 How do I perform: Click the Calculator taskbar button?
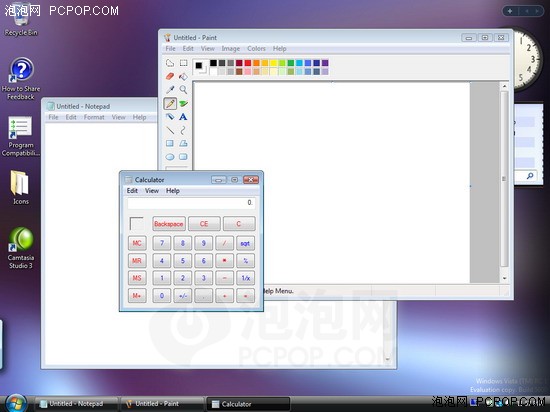[x=248, y=404]
